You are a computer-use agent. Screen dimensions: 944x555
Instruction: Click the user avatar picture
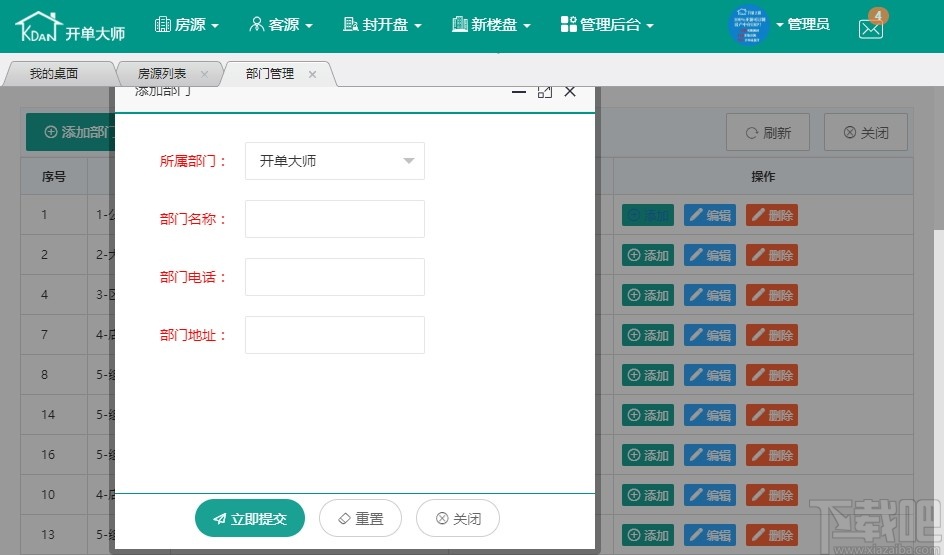point(748,25)
